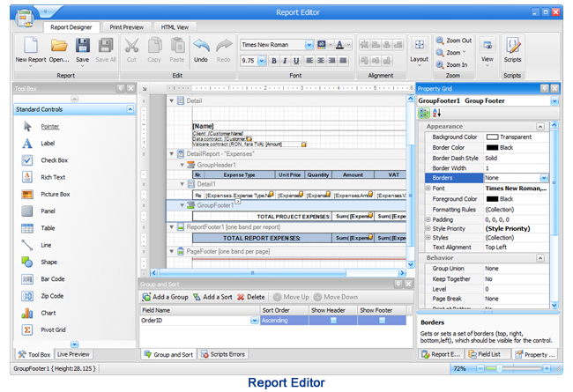This screenshot has height=392, width=573.
Task: Choose the Picture Box control
Action: click(x=27, y=195)
